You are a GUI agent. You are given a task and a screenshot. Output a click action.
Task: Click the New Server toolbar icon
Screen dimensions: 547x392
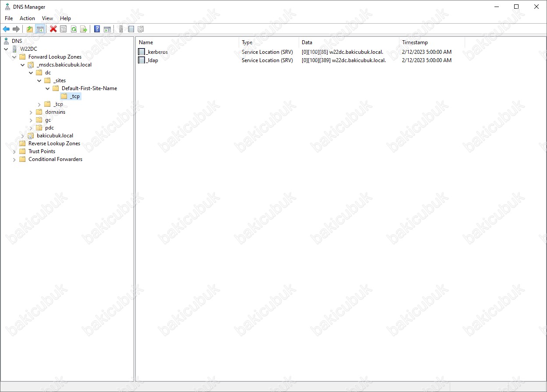[x=121, y=29]
